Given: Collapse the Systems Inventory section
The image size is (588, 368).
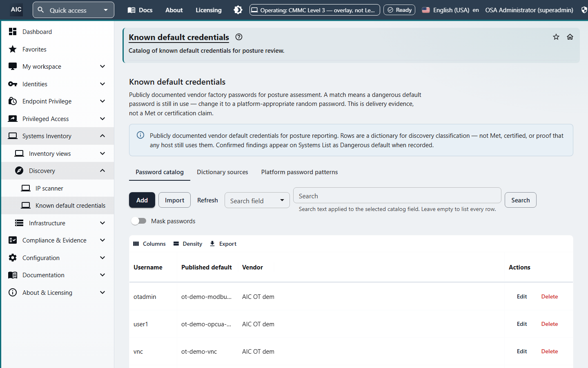Looking at the screenshot, I should 58,136.
